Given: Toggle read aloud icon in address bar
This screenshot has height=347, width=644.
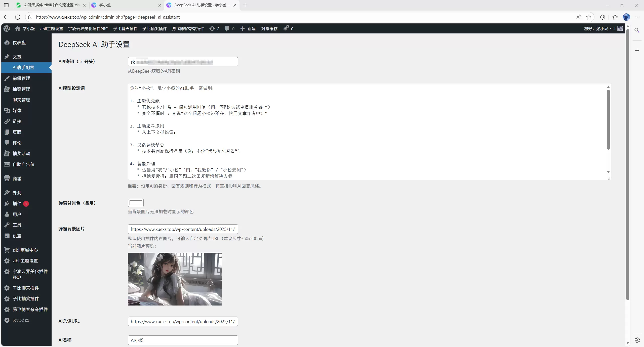Looking at the screenshot, I should tap(579, 17).
